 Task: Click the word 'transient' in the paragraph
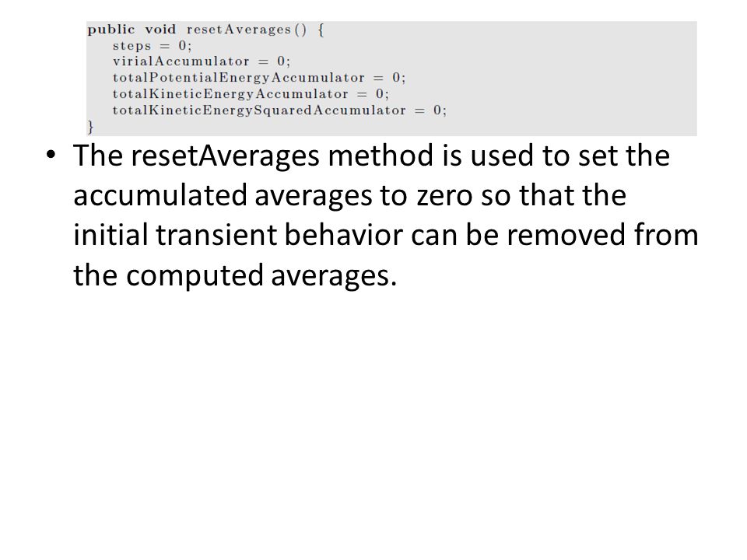click(x=216, y=235)
